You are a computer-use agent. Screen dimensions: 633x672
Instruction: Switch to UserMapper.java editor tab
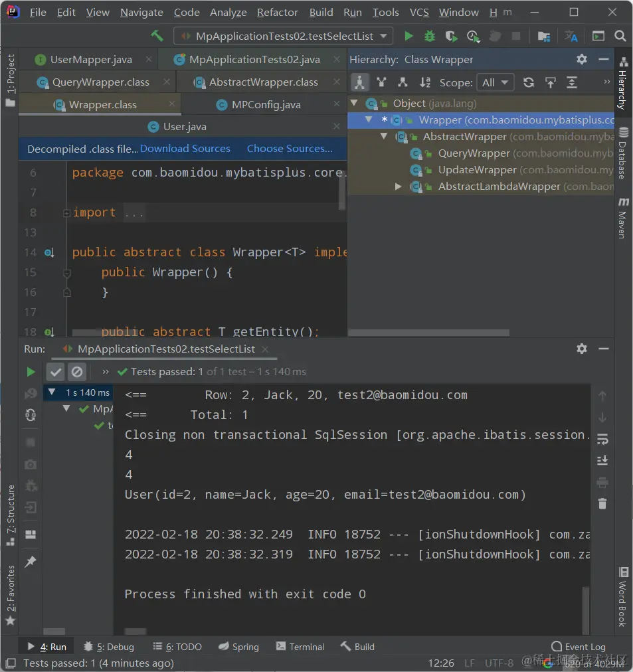pos(91,60)
